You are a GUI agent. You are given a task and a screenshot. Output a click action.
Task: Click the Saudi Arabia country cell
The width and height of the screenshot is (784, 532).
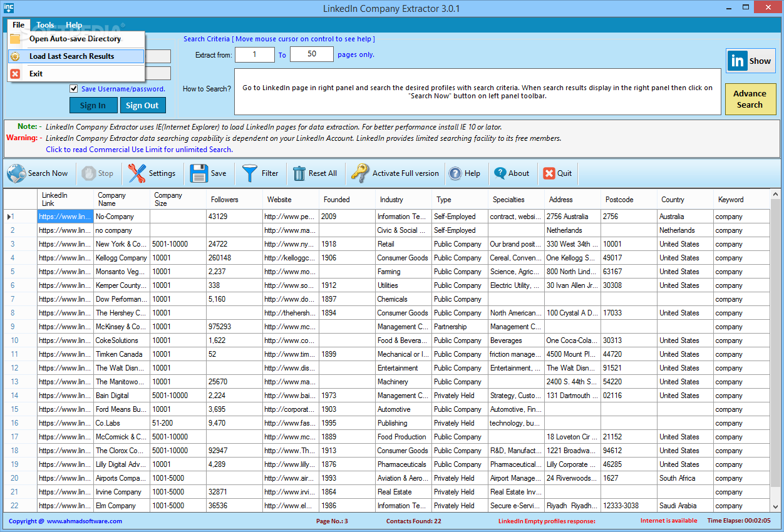[686, 506]
